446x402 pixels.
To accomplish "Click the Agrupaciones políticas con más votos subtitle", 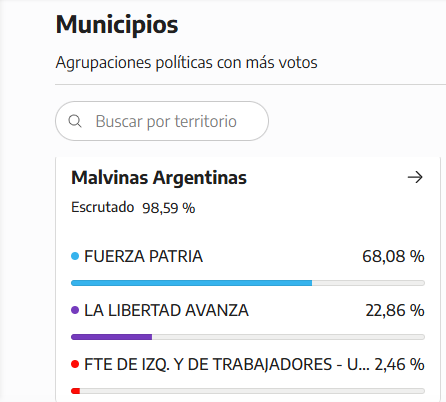I will [x=187, y=62].
